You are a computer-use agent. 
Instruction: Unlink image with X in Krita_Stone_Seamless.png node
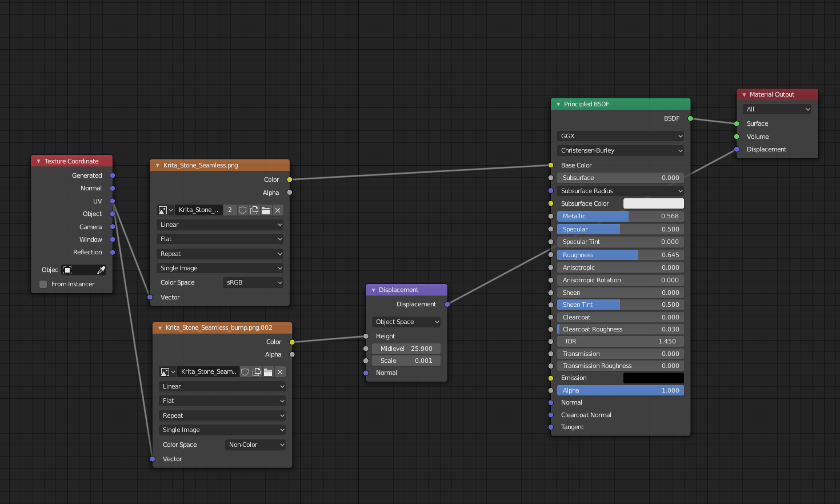[278, 210]
